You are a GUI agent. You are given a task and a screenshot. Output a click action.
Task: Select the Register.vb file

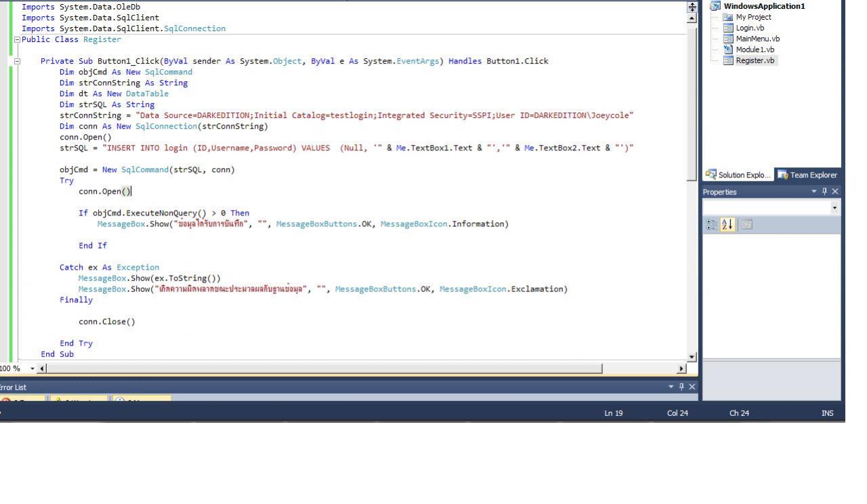755,60
